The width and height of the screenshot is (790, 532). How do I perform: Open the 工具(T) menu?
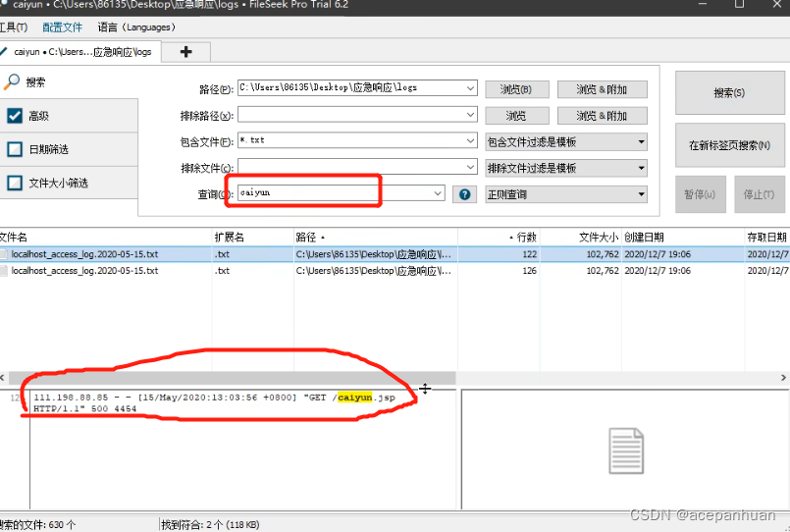[14, 27]
